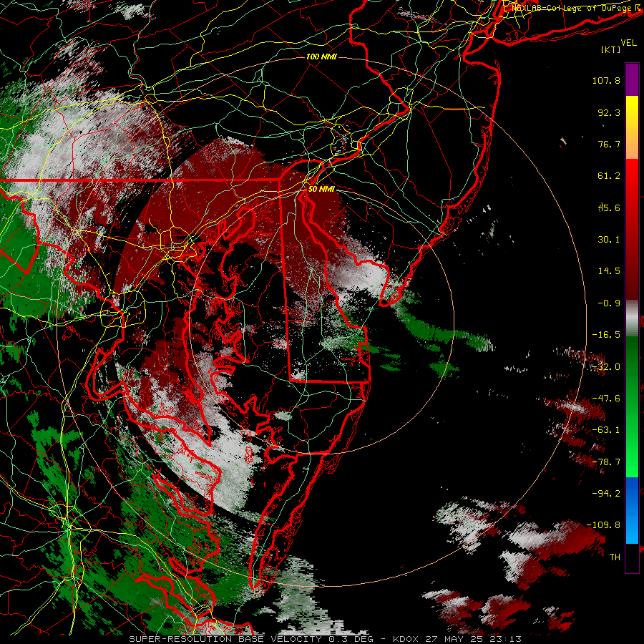Click the 14.5 velocity scale value
The width and height of the screenshot is (644, 644).
pos(609,271)
